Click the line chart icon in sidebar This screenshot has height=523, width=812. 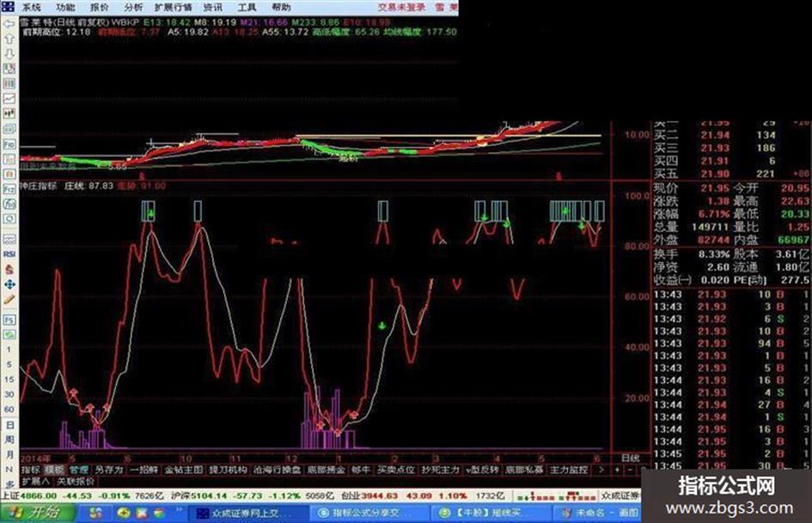(9, 99)
